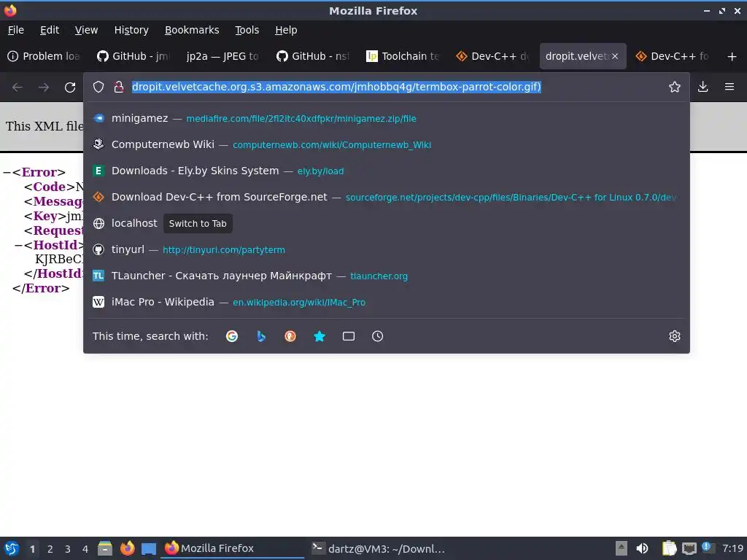Viewport: 747px width, 560px height.
Task: Search history with clock icon
Action: click(x=377, y=336)
